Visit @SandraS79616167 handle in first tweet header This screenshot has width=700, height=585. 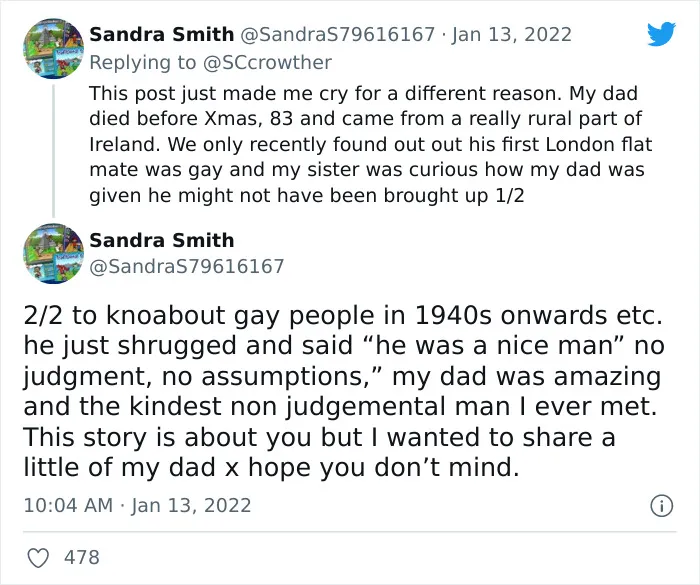tap(338, 34)
